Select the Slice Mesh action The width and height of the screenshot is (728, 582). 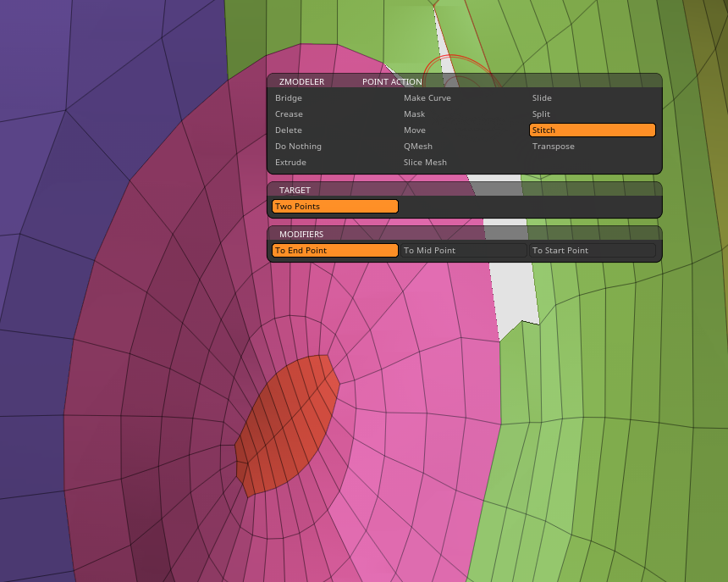tap(425, 163)
